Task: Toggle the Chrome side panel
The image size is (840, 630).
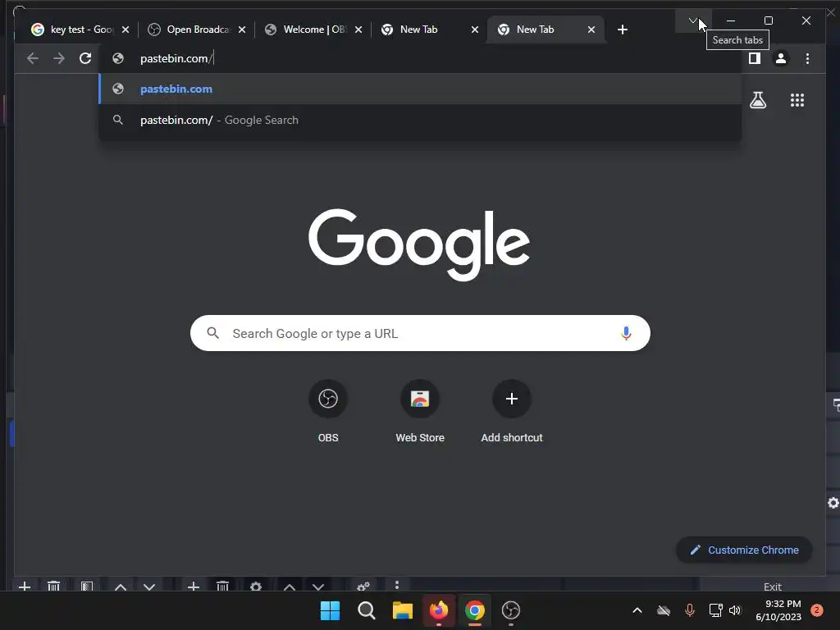Action: click(755, 58)
